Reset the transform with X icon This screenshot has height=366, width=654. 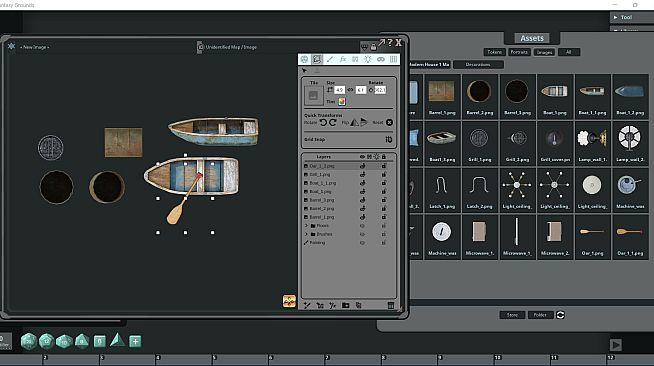coord(389,123)
